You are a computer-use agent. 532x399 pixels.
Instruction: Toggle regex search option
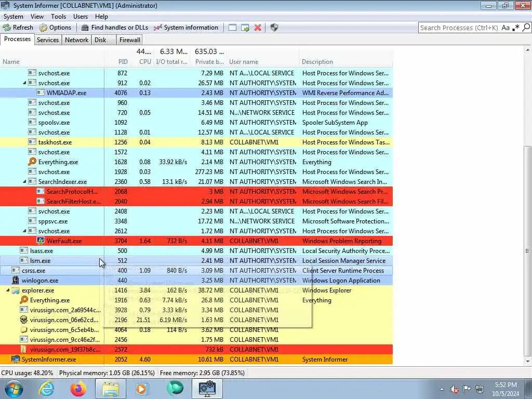pos(516,28)
